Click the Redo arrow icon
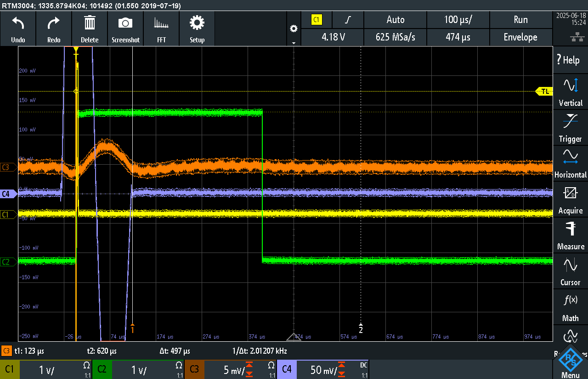 coord(54,23)
